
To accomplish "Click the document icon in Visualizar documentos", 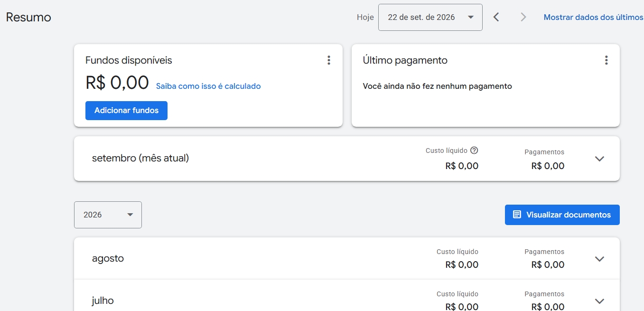I will (x=517, y=215).
